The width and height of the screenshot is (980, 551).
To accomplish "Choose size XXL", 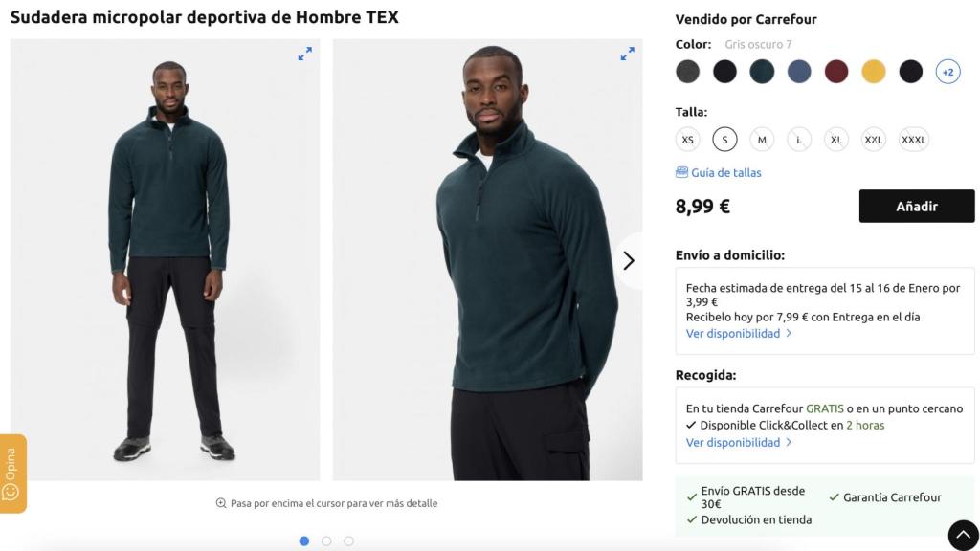I will click(x=873, y=140).
